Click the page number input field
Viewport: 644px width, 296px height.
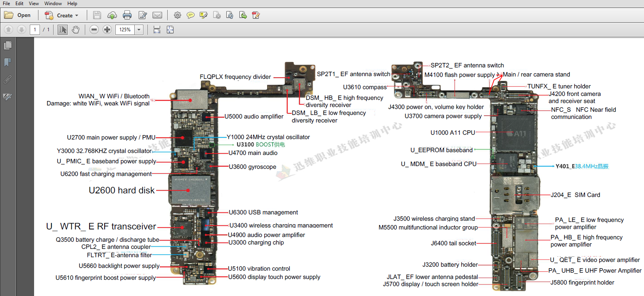point(35,30)
